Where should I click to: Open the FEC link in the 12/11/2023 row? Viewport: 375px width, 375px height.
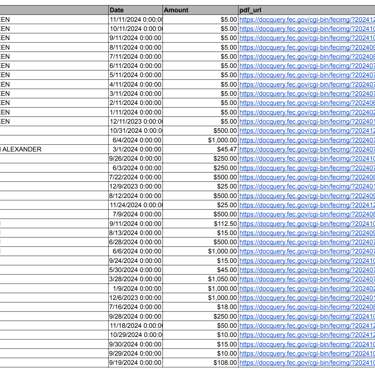(x=307, y=121)
